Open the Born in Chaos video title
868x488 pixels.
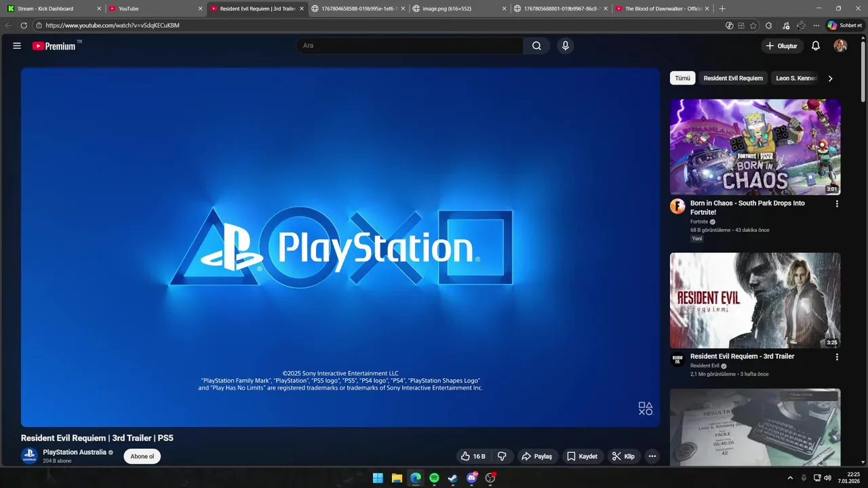tap(747, 207)
